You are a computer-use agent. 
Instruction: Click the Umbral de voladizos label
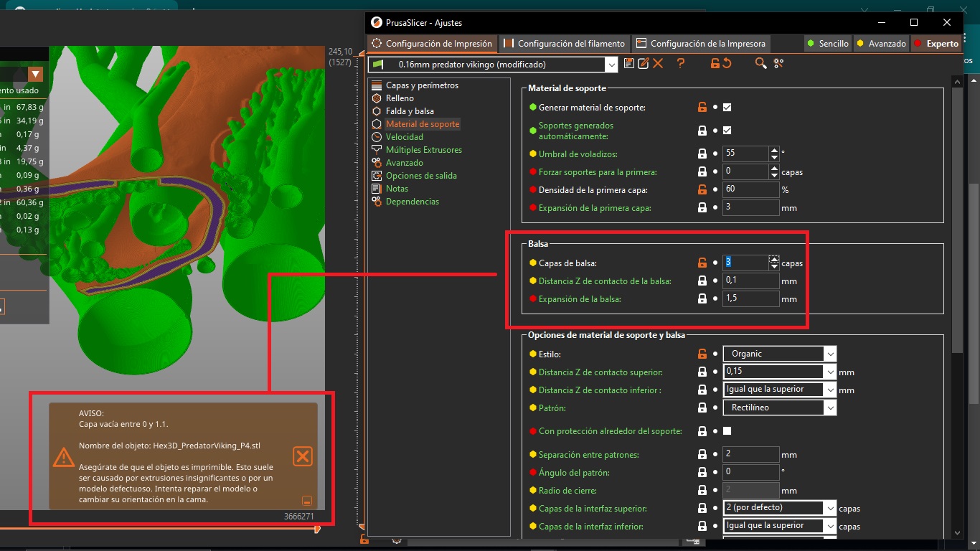click(578, 154)
